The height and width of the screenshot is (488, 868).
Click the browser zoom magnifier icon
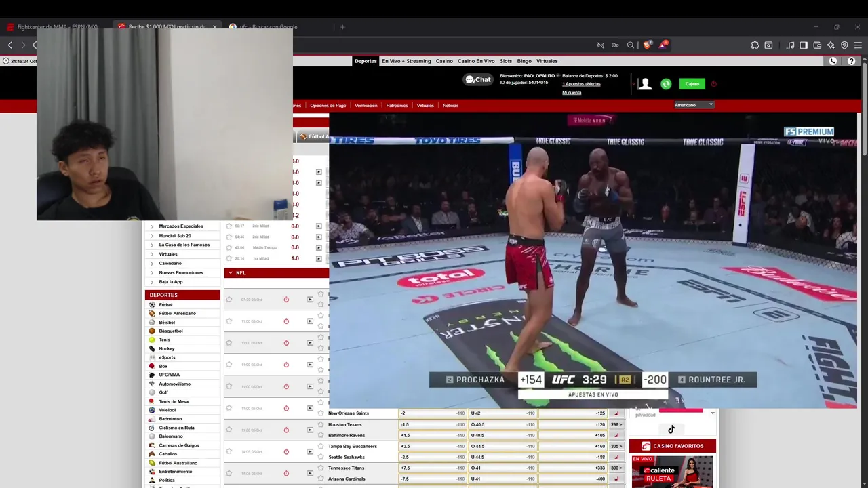(631, 45)
